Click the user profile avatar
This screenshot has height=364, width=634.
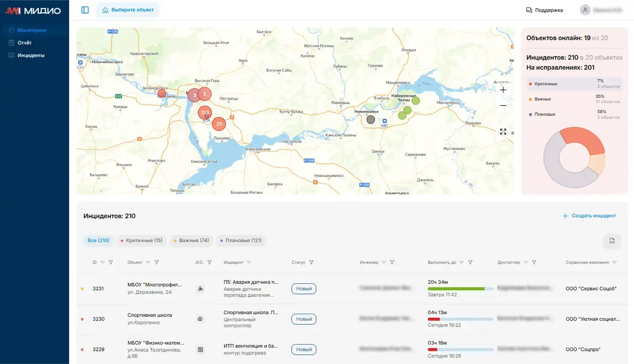coord(585,10)
